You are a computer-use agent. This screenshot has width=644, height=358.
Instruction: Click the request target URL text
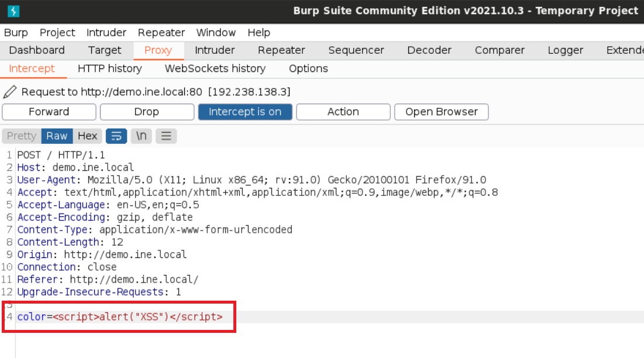coord(156,92)
